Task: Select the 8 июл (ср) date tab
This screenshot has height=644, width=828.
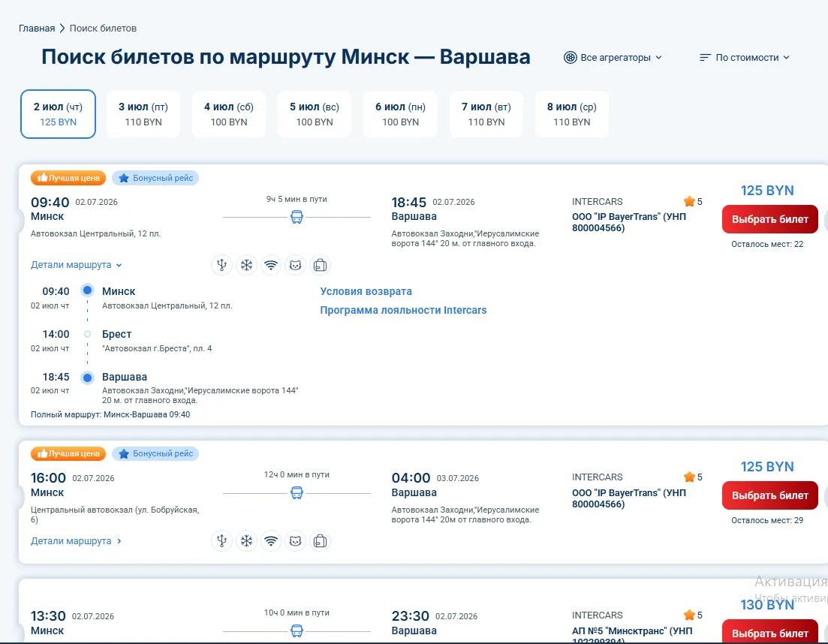Action: (572, 114)
